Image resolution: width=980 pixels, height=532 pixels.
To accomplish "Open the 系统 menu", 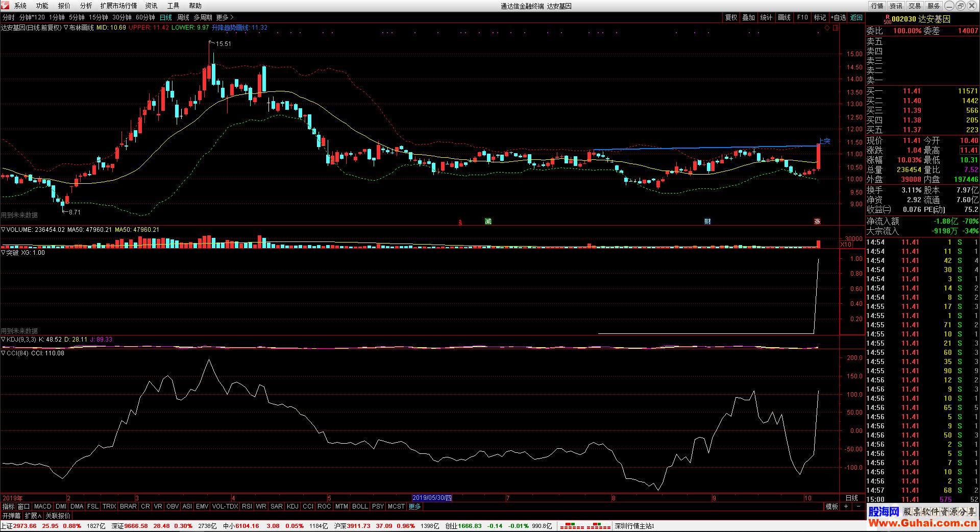I will click(20, 6).
